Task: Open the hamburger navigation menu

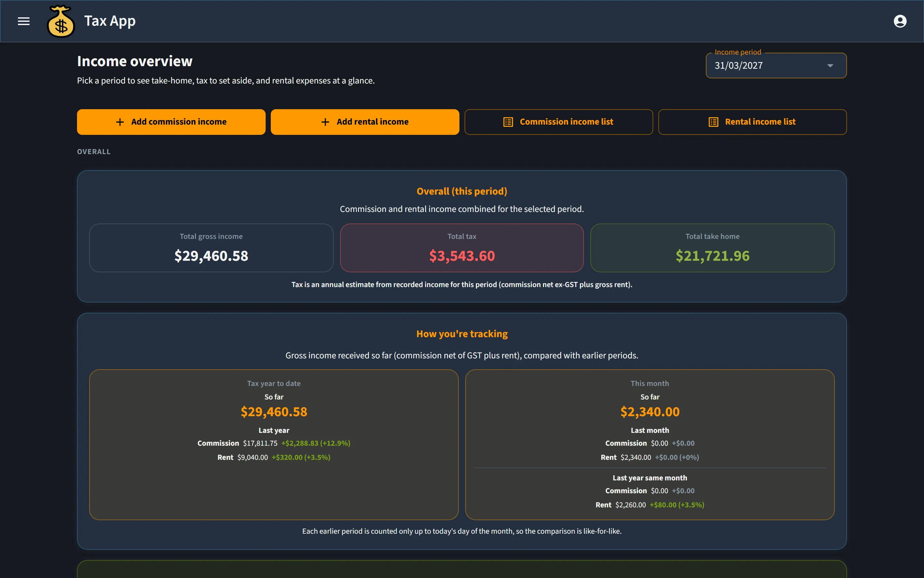Action: [x=24, y=21]
